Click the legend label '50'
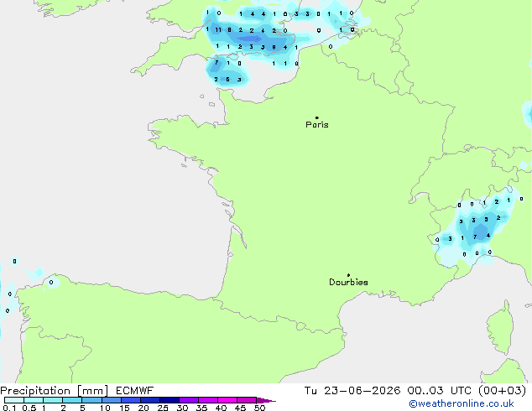This screenshot has height=411, width=532. [x=260, y=408]
